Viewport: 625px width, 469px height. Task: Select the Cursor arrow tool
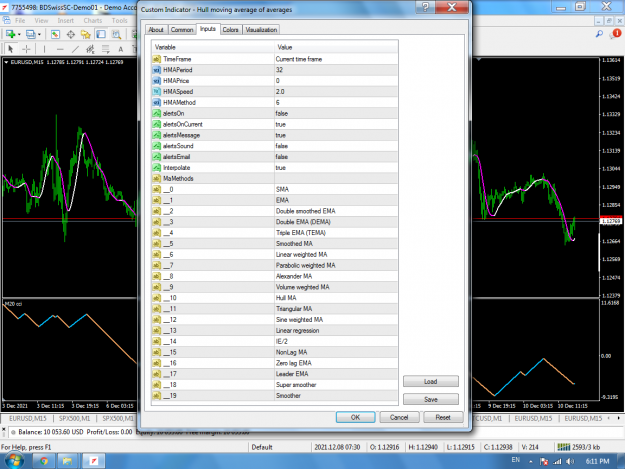11,49
